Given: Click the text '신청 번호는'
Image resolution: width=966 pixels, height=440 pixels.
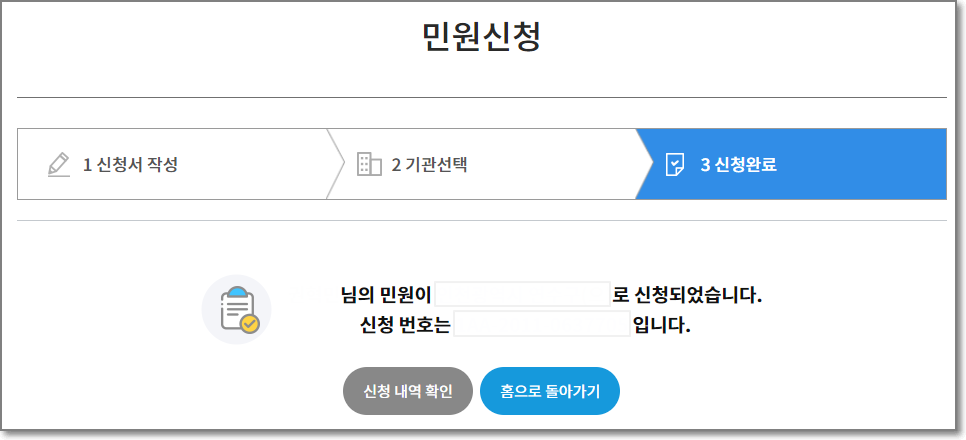Looking at the screenshot, I should (x=405, y=324).
